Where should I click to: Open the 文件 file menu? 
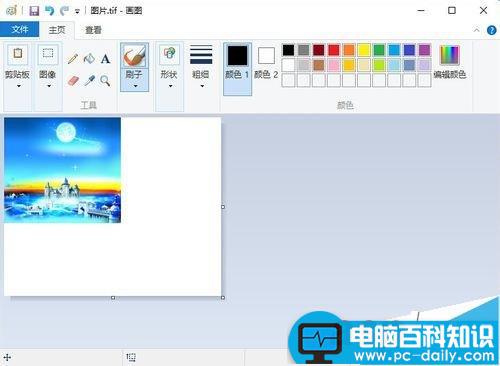[20, 29]
